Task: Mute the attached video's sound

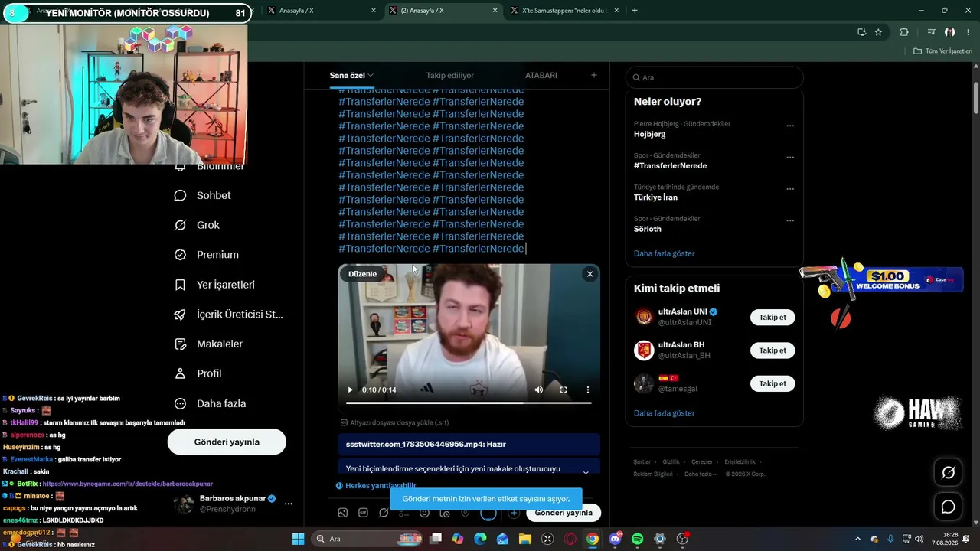Action: [539, 390]
